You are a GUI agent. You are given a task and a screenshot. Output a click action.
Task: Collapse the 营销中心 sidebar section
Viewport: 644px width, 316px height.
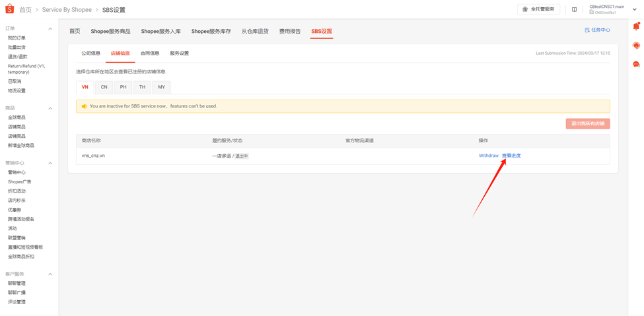[x=50, y=163]
